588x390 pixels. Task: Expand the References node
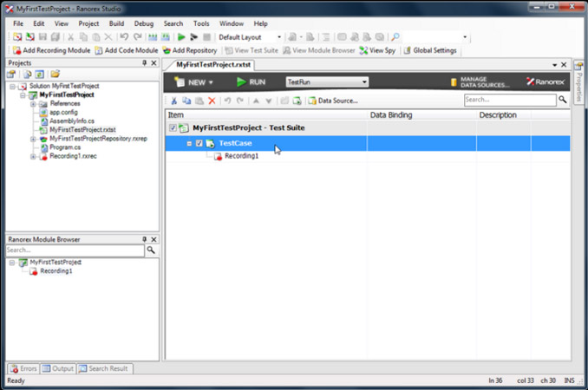tap(33, 104)
